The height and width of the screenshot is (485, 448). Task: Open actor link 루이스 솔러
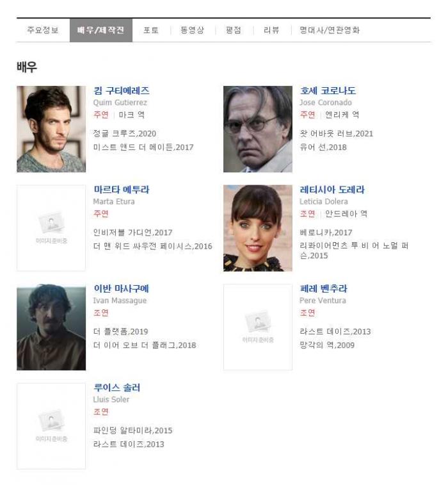pyautogui.click(x=116, y=388)
